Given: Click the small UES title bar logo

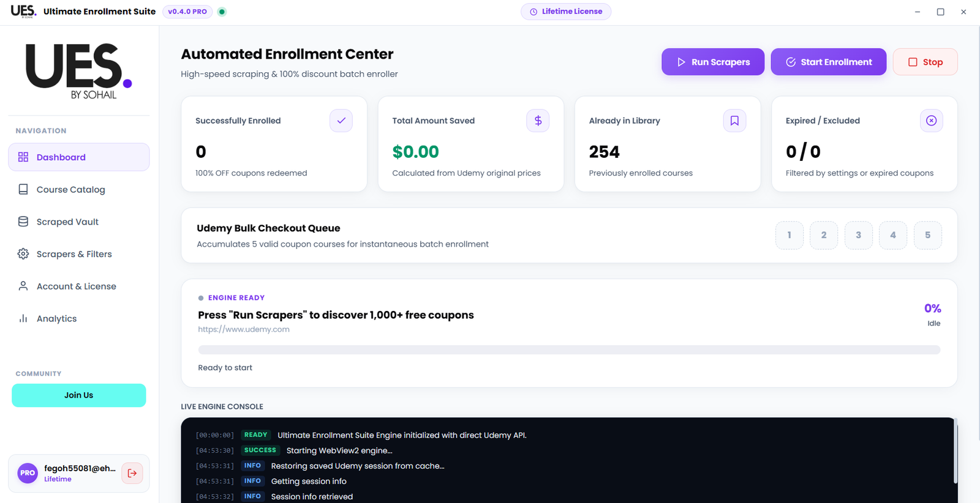Looking at the screenshot, I should click(23, 11).
